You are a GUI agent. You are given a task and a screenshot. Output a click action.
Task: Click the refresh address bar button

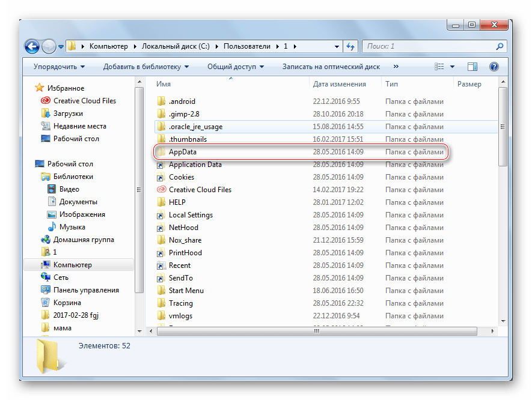(350, 46)
